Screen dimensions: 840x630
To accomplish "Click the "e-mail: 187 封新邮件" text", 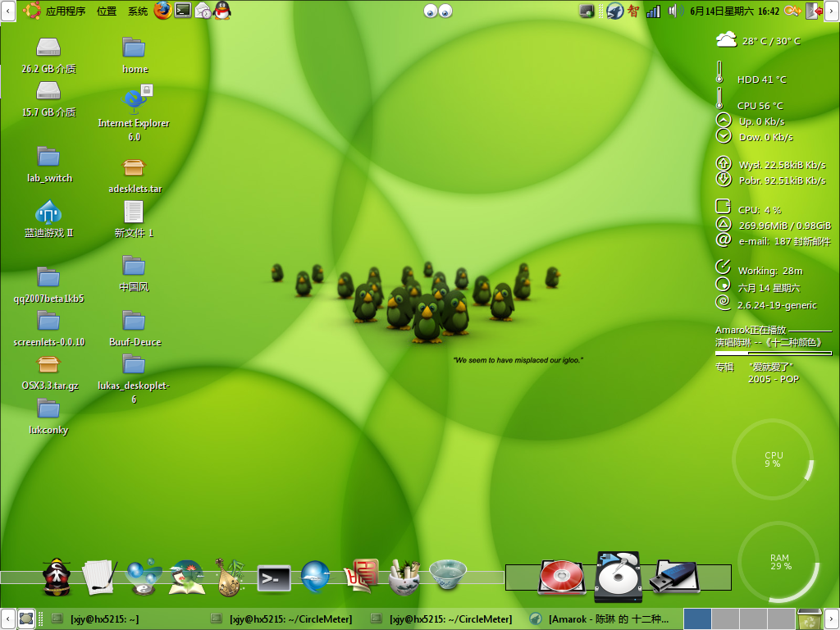I will click(x=785, y=242).
